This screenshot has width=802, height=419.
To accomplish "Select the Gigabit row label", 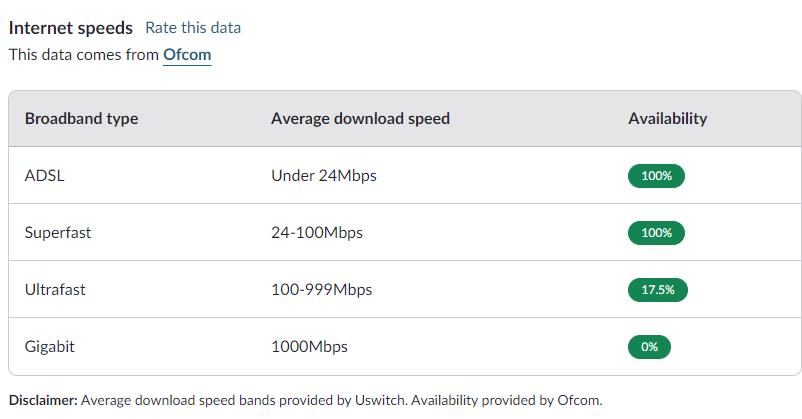I will (50, 347).
